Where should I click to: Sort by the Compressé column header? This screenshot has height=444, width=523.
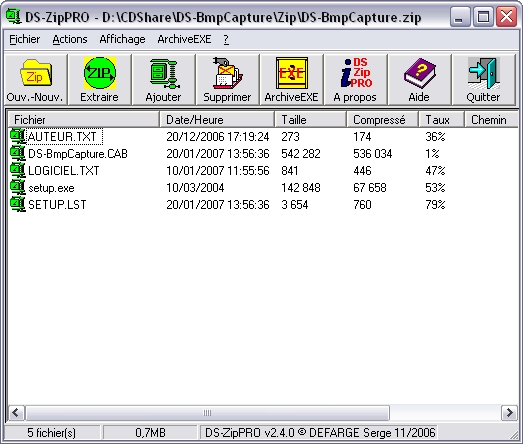[x=383, y=120]
